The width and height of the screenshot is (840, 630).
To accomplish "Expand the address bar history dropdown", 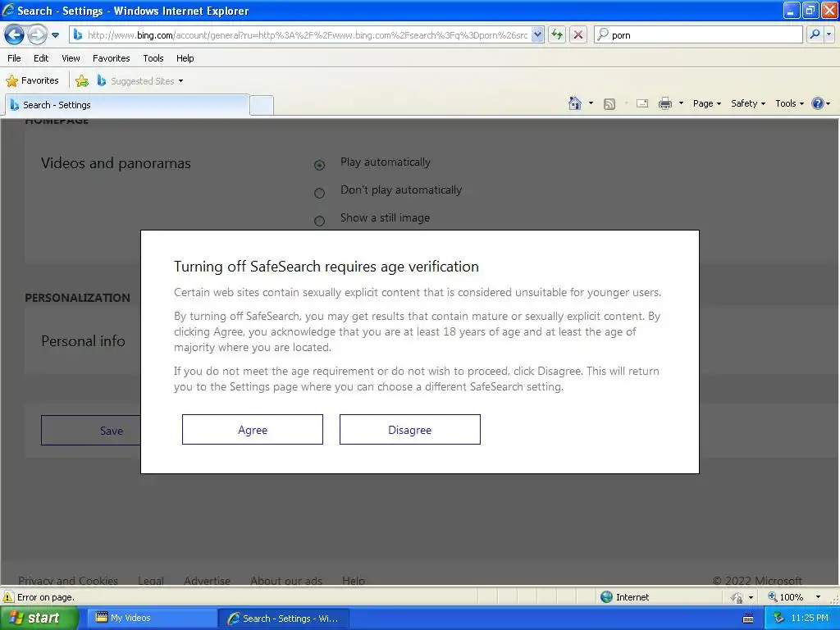I will 538,35.
